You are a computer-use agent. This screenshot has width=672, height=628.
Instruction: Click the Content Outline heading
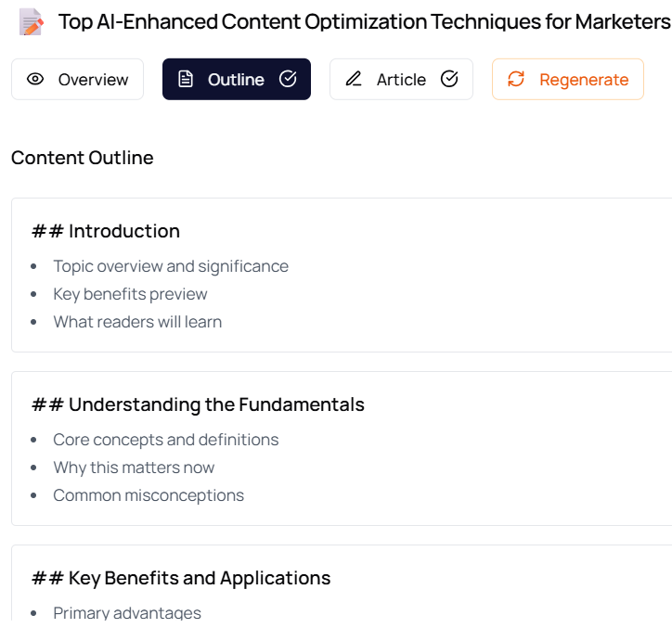click(x=83, y=158)
